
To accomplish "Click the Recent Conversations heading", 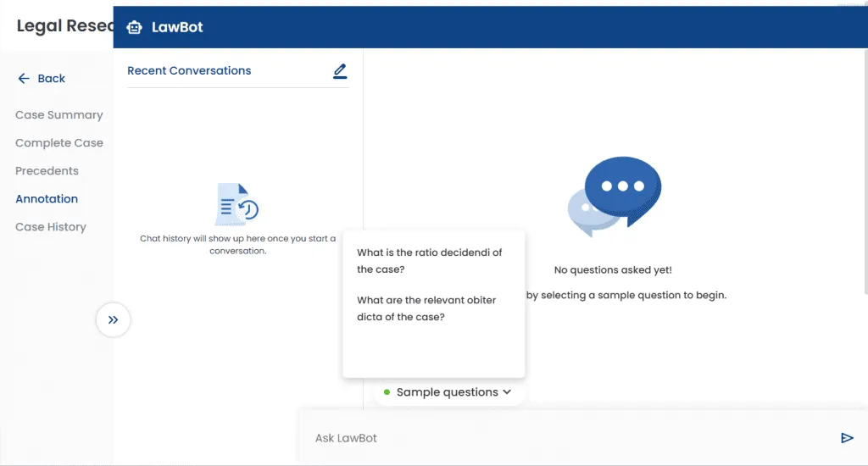I will pyautogui.click(x=189, y=71).
